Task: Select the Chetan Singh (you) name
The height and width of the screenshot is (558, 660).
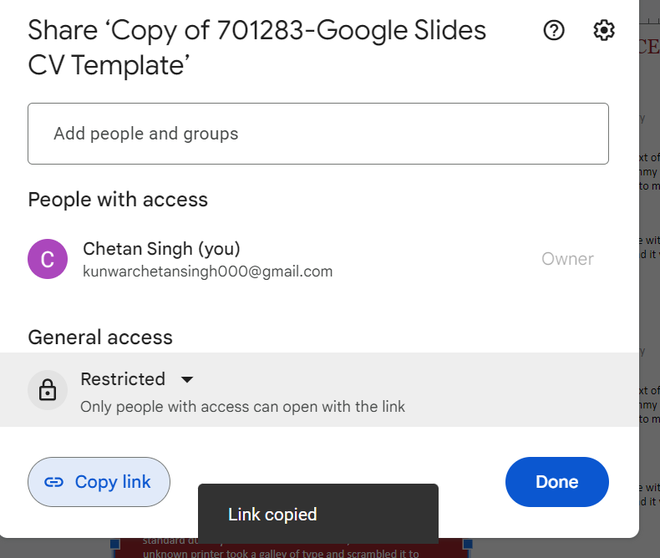Action: [x=161, y=248]
